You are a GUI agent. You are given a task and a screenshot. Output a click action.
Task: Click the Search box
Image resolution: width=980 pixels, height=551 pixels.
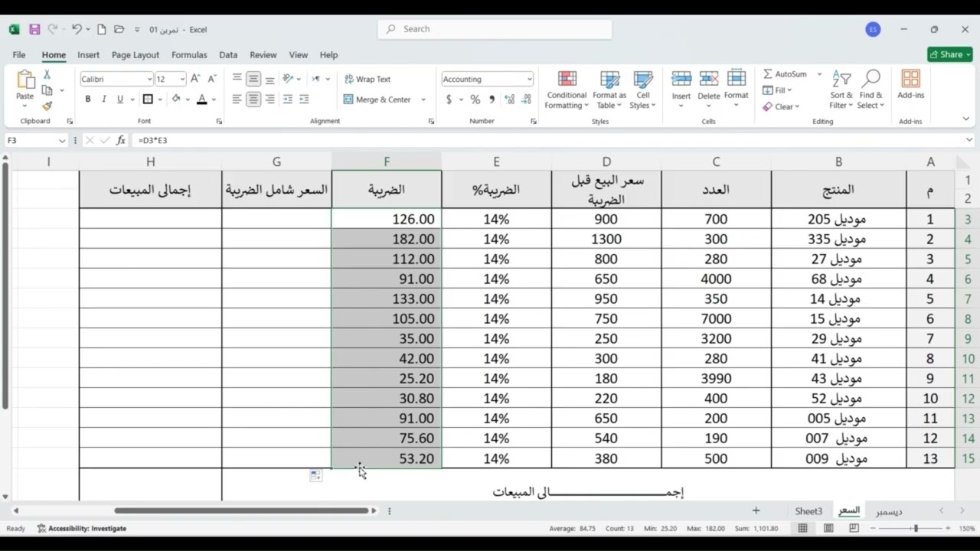tap(495, 29)
